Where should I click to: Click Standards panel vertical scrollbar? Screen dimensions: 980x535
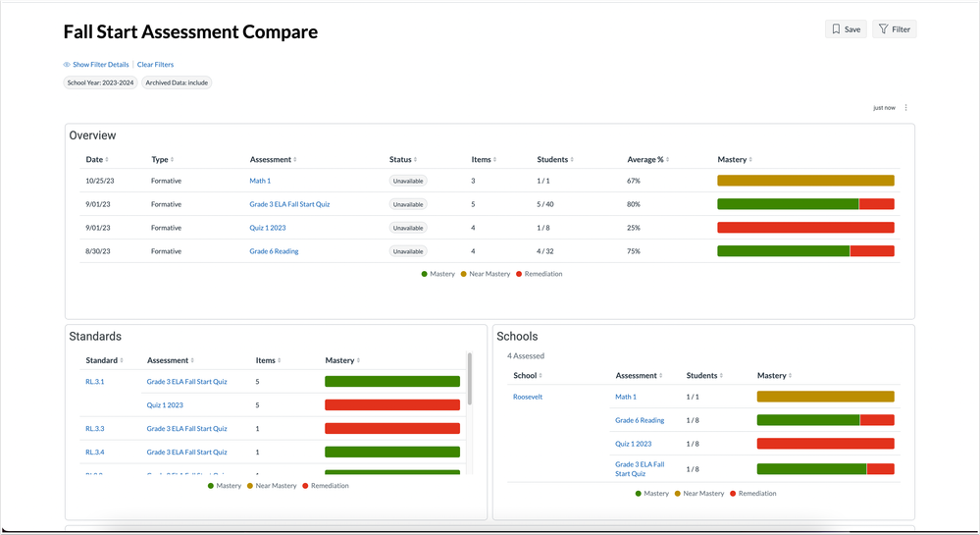[x=470, y=380]
